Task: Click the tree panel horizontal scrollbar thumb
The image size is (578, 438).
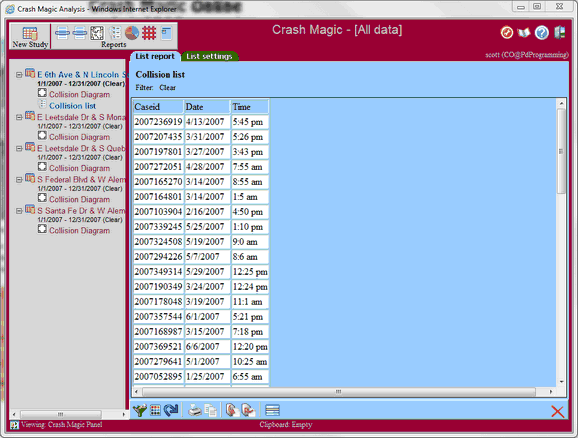Action: pyautogui.click(x=60, y=414)
